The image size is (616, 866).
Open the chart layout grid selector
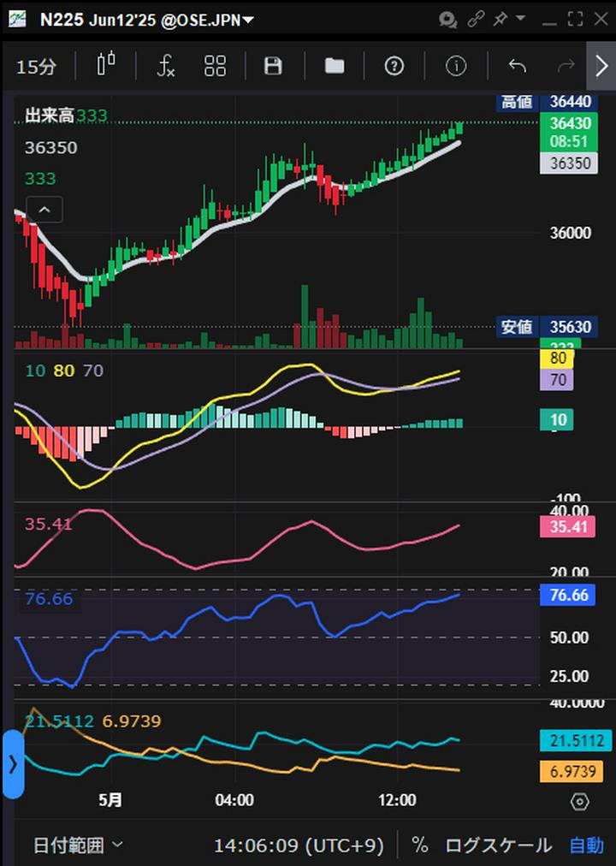click(215, 66)
